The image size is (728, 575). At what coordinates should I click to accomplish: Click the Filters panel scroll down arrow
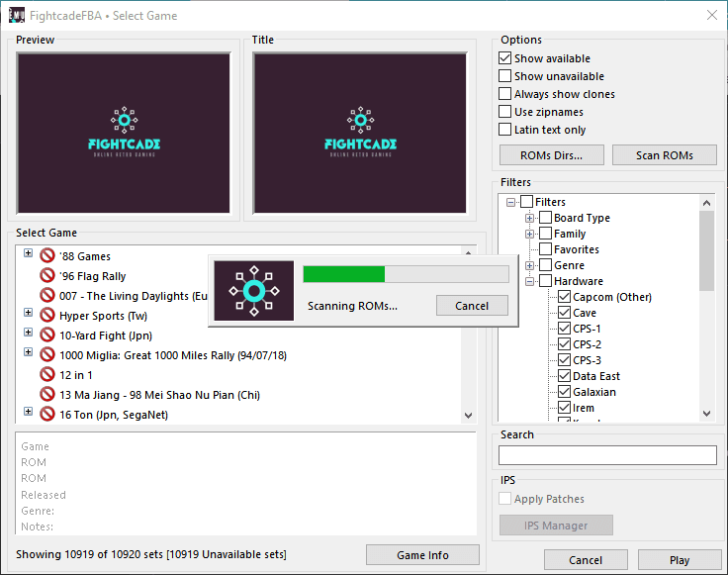pos(706,414)
